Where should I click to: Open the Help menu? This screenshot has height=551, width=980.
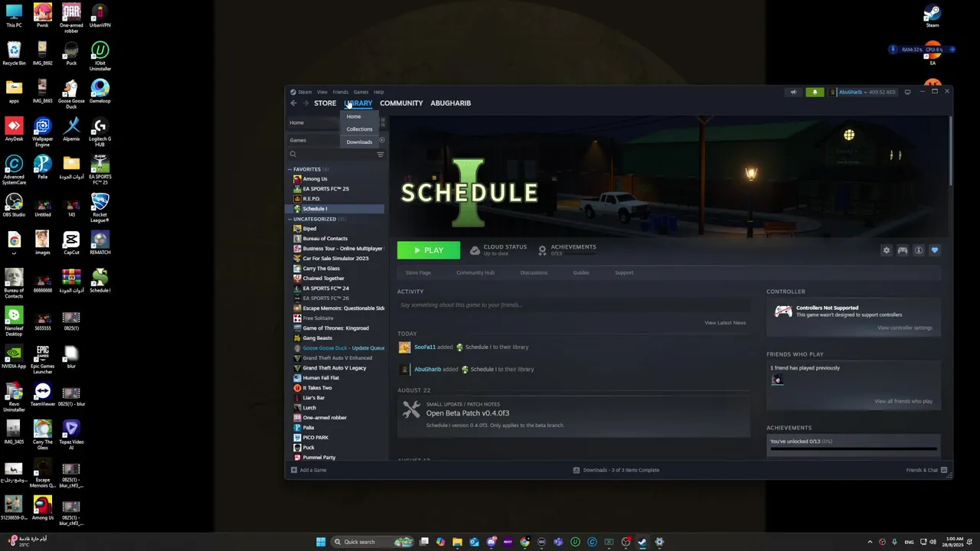point(379,92)
